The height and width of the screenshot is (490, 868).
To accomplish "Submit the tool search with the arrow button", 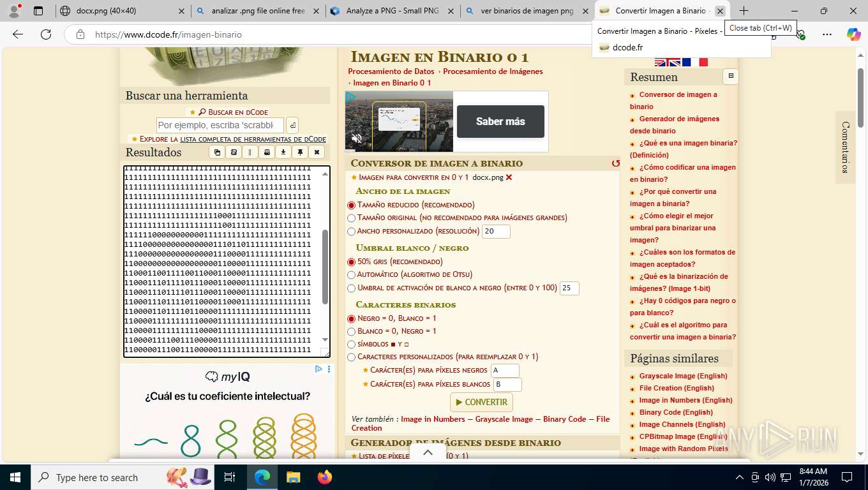I will tap(292, 125).
